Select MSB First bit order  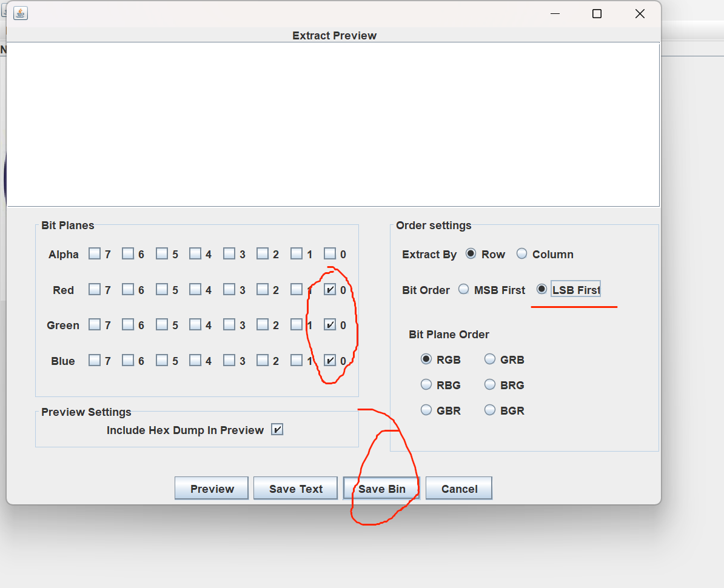point(464,289)
